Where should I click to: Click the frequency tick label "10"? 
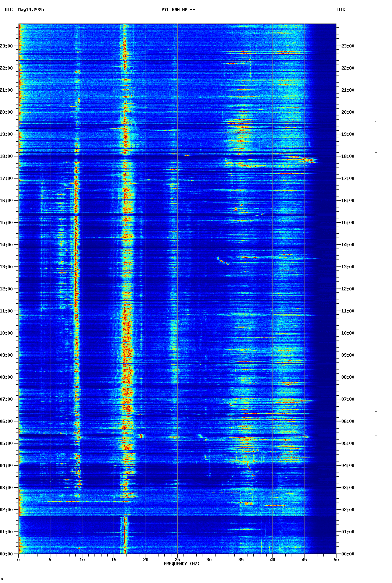pyautogui.click(x=82, y=560)
